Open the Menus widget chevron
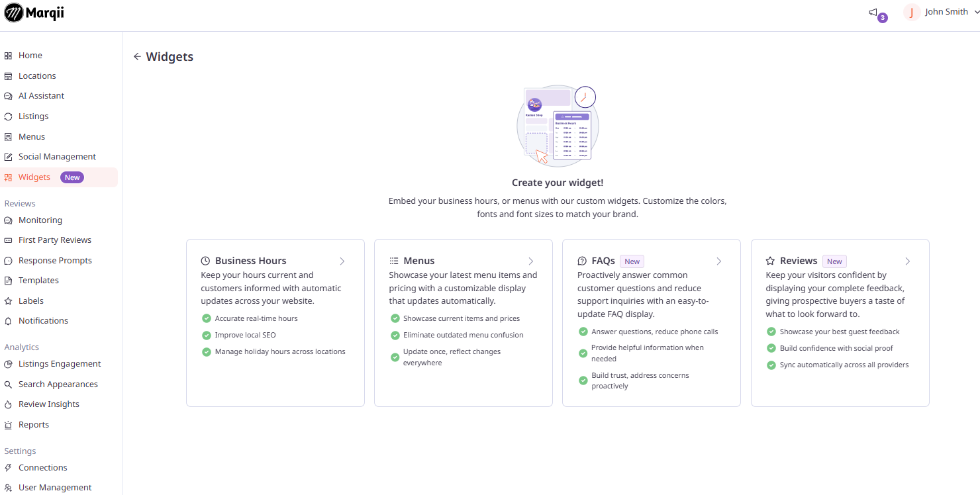 pos(531,261)
